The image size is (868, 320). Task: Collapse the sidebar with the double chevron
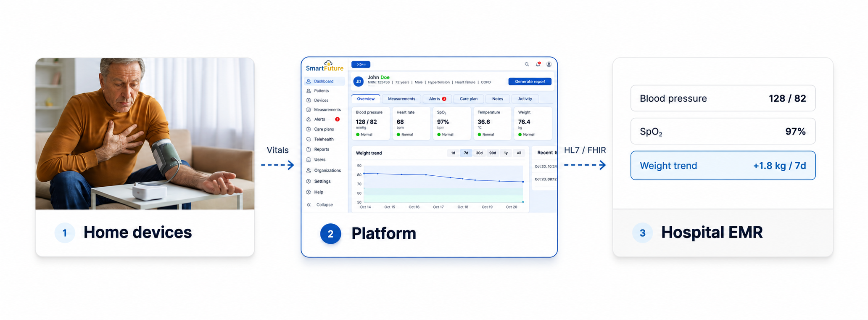[x=309, y=205]
